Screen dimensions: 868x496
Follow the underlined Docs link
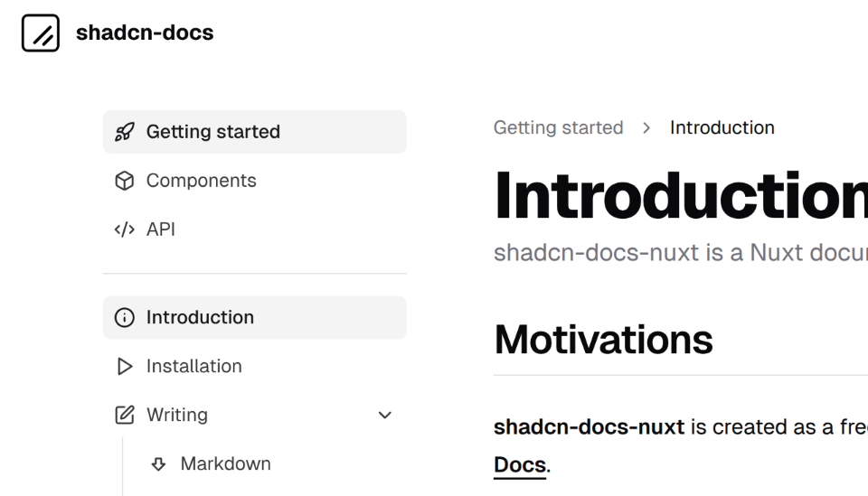(x=520, y=465)
